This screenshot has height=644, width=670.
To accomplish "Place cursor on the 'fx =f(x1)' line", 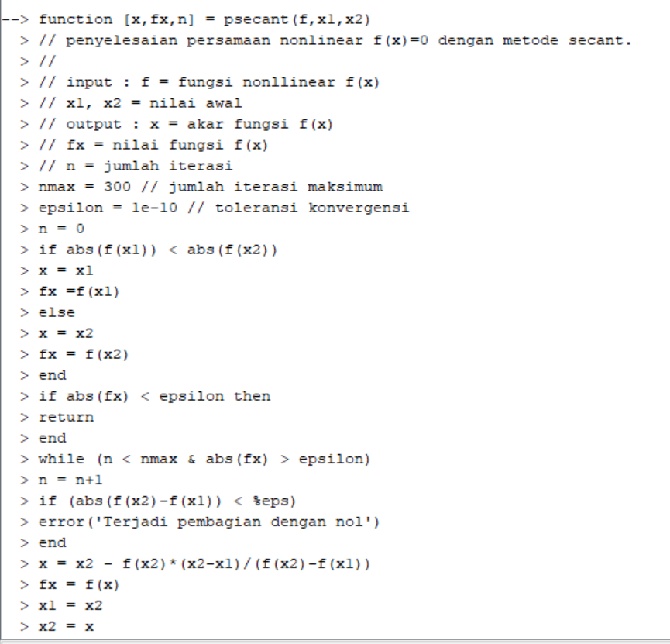I will coord(79,291).
